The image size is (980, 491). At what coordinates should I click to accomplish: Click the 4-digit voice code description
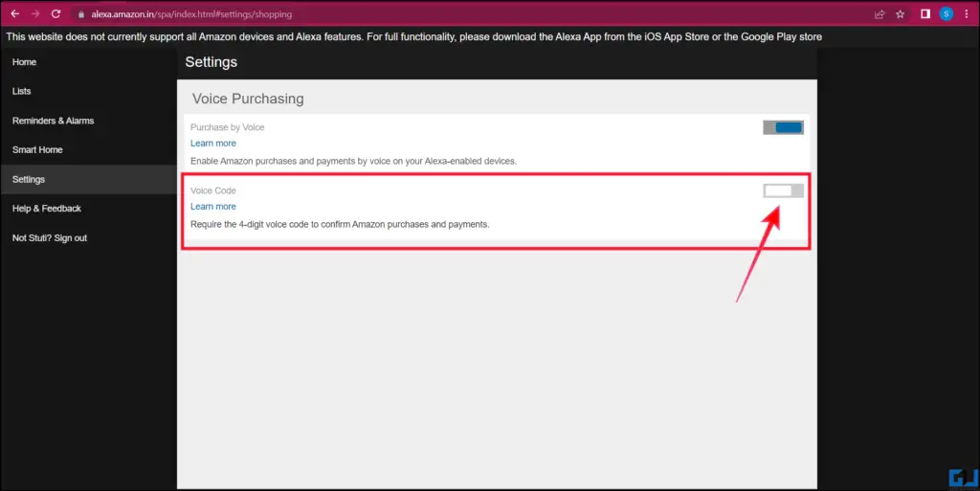[x=340, y=224]
